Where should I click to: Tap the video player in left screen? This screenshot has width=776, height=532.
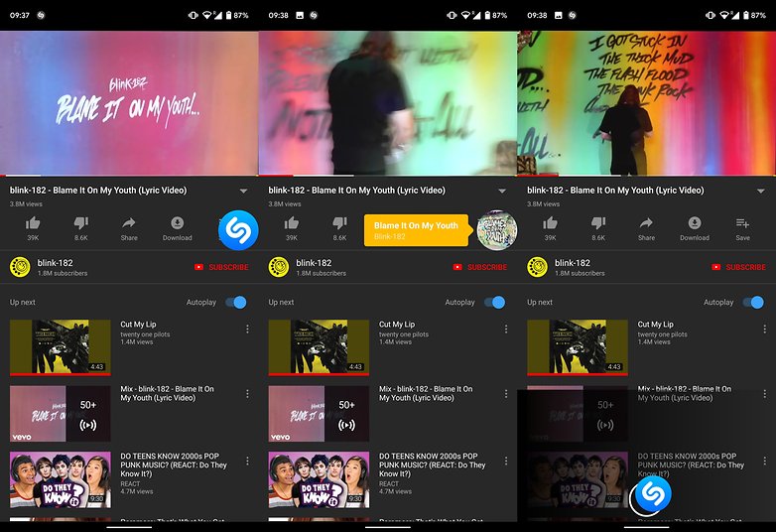129,103
